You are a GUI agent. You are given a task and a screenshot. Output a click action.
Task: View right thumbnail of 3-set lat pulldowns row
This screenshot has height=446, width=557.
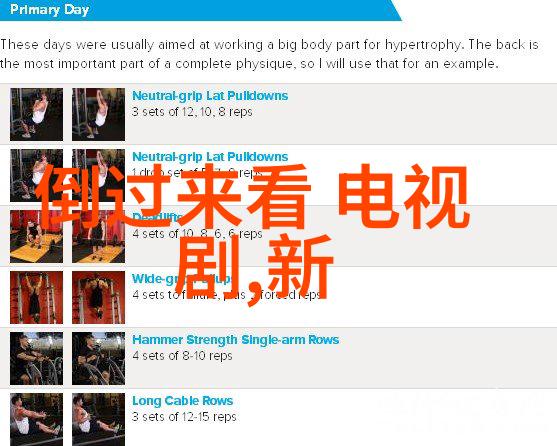point(98,114)
